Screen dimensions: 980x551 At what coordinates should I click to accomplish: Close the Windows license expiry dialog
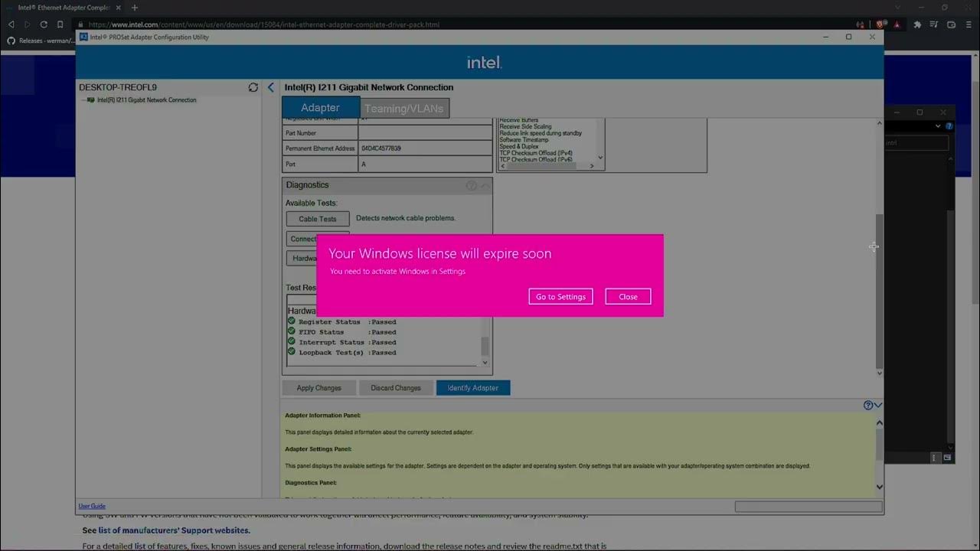628,297
